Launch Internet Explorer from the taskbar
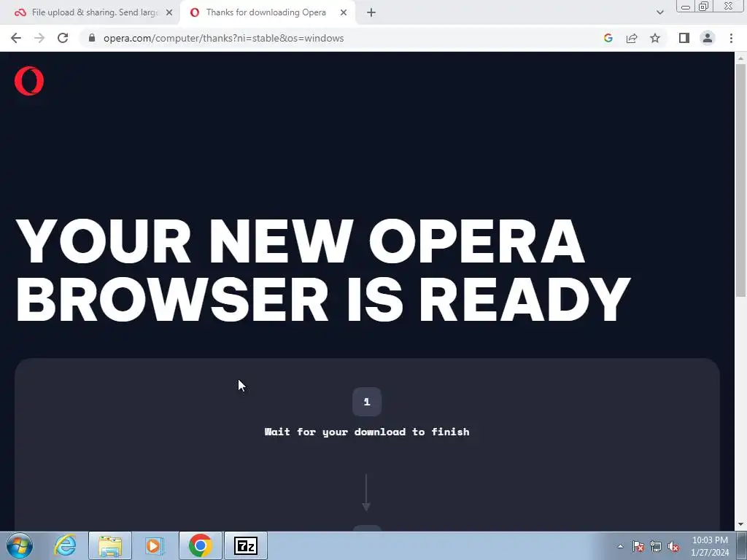Screen dimensions: 747x560 coord(65,545)
